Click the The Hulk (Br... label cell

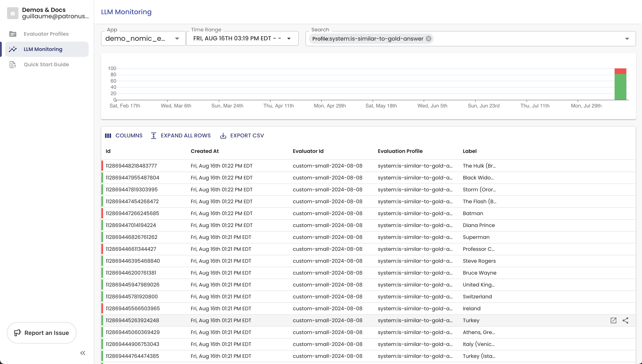[x=479, y=166]
